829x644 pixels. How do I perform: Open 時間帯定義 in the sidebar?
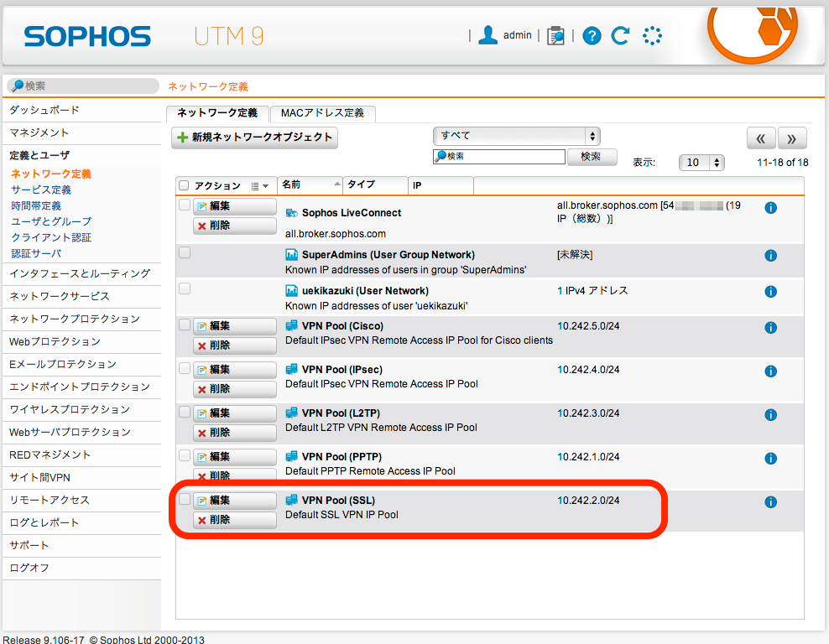click(x=36, y=205)
